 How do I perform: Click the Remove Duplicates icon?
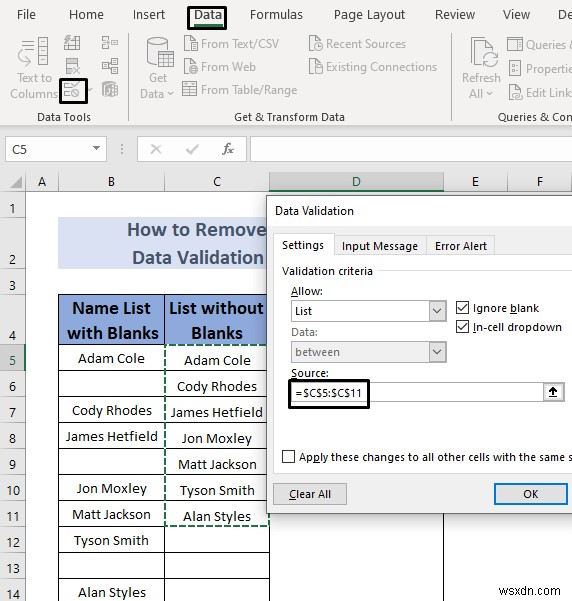click(72, 66)
